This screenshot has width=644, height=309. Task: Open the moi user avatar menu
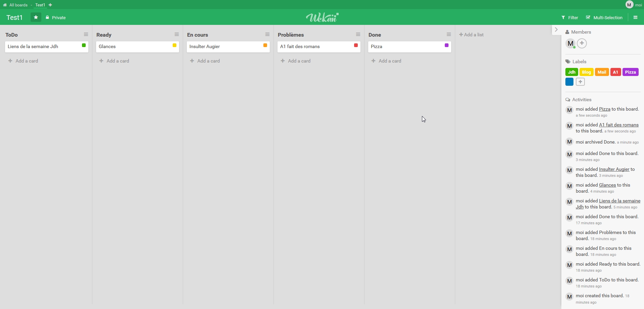(x=630, y=5)
